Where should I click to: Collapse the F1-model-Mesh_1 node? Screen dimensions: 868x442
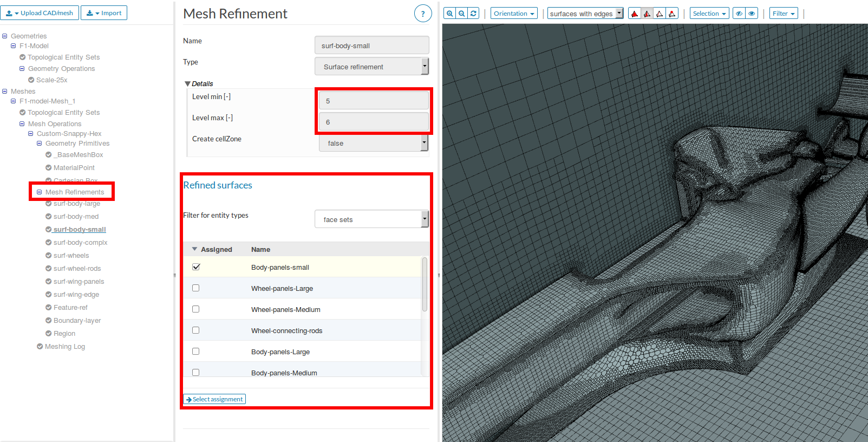[14, 101]
